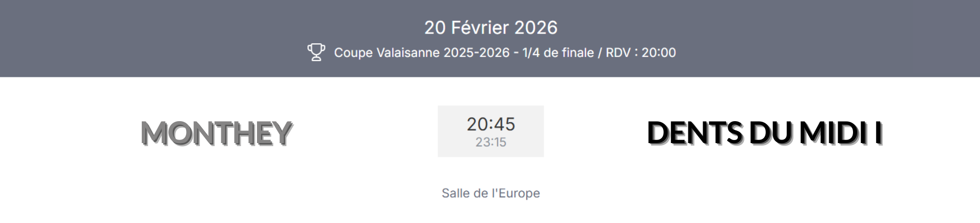Screen dimensions: 980x223
Task: Click the 2025-2026 season text
Action: click(x=476, y=53)
